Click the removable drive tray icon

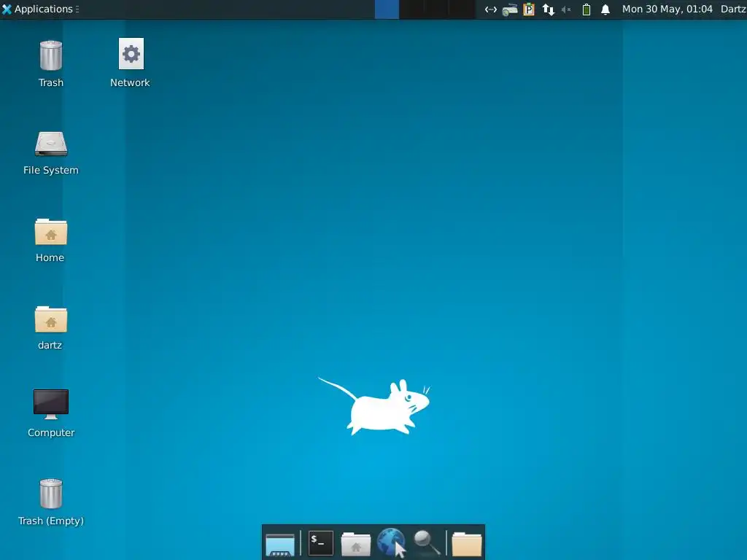pyautogui.click(x=510, y=9)
